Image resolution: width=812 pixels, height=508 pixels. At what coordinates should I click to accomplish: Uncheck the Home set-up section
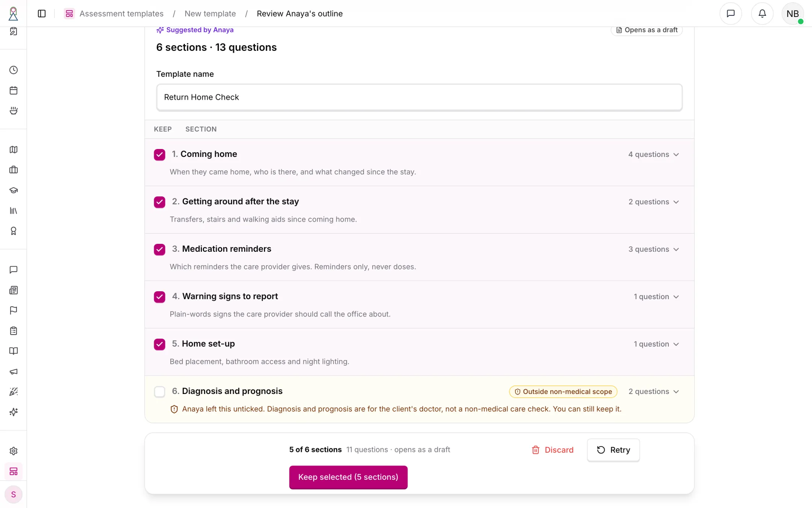(x=159, y=344)
